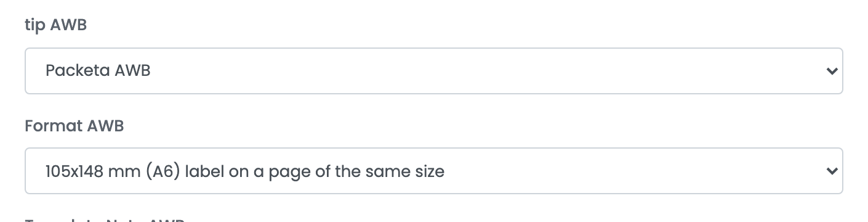The width and height of the screenshot is (868, 222).
Task: Focus the Format AWB combo box
Action: pyautogui.click(x=433, y=171)
